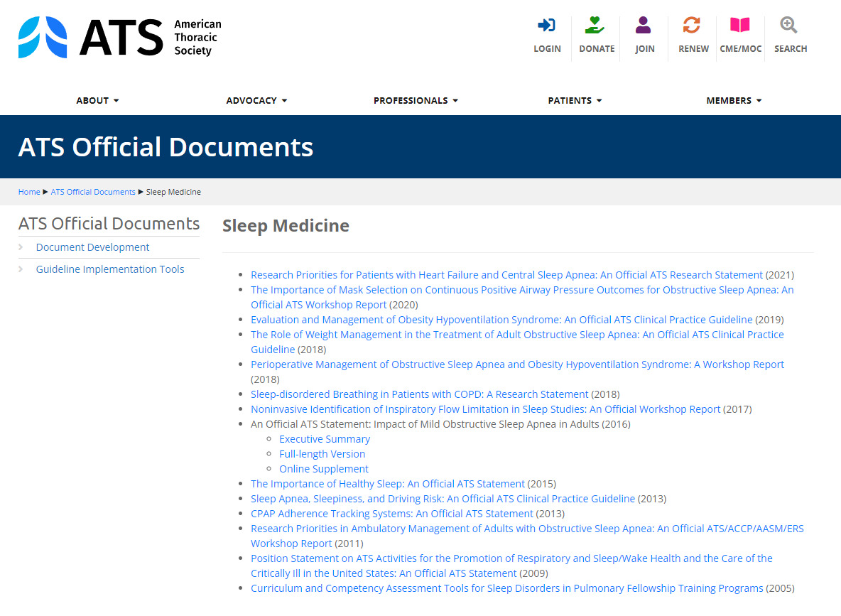Image resolution: width=841 pixels, height=616 pixels.
Task: Click the Renew circular arrows icon
Action: [x=692, y=26]
